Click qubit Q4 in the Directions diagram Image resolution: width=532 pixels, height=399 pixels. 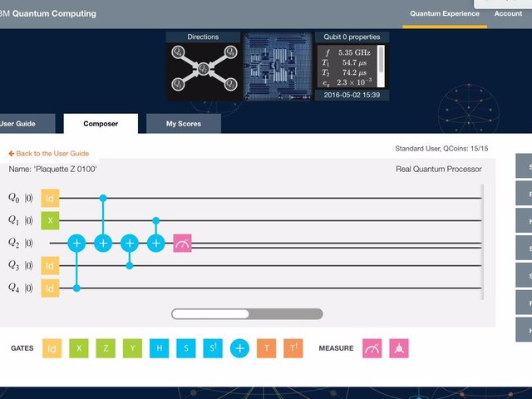177,52
